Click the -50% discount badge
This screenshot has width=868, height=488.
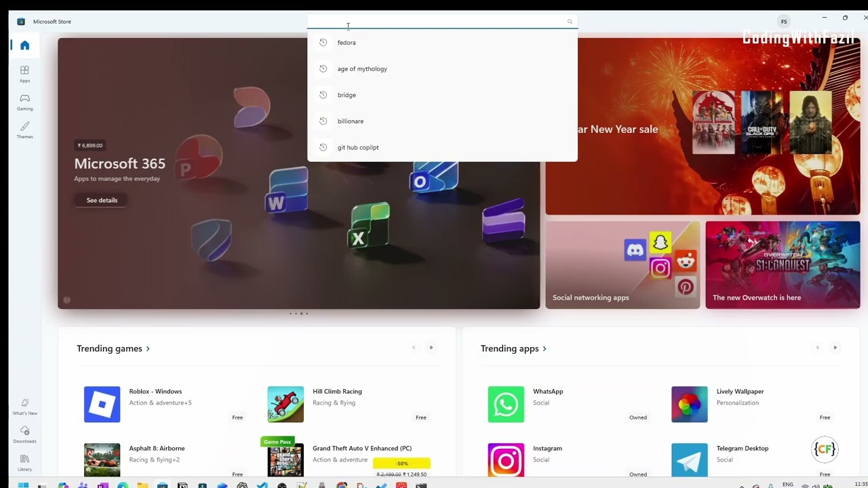402,464
